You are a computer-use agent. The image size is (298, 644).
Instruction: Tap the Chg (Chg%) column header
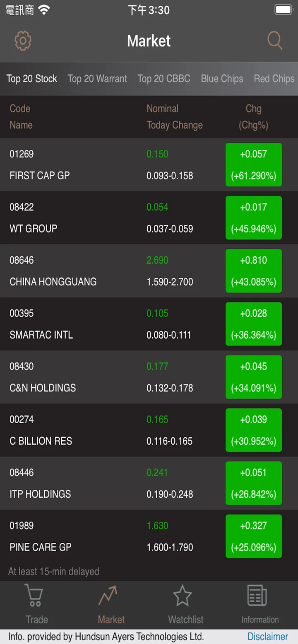click(x=253, y=117)
